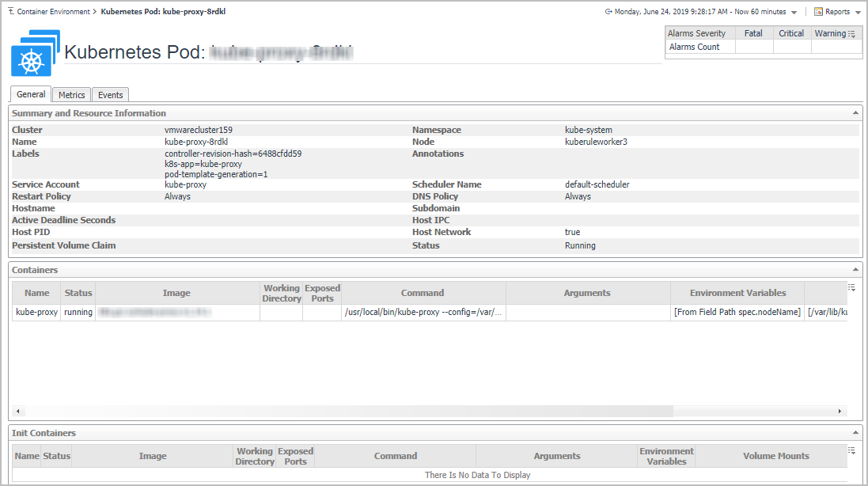Open the Containers table column customizer icon
868x486 pixels.
coord(852,287)
